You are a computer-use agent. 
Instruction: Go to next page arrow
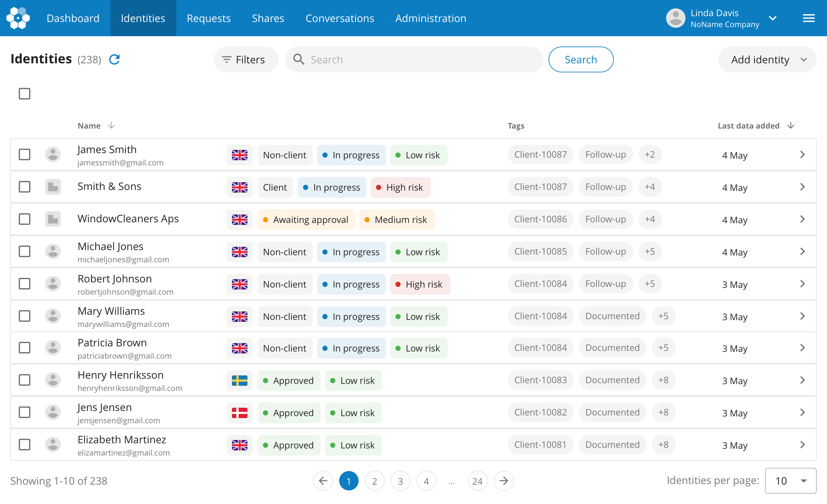pyautogui.click(x=503, y=480)
